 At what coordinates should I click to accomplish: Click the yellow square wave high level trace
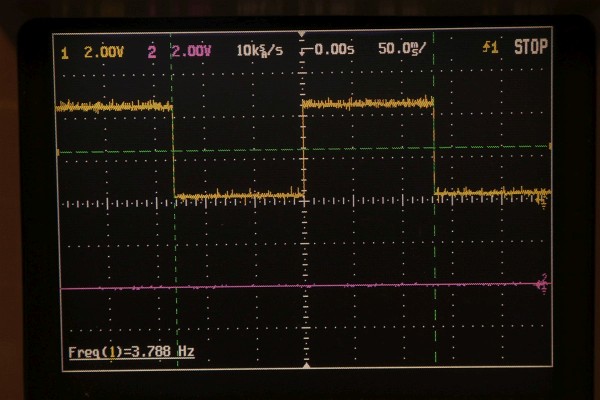(x=367, y=102)
